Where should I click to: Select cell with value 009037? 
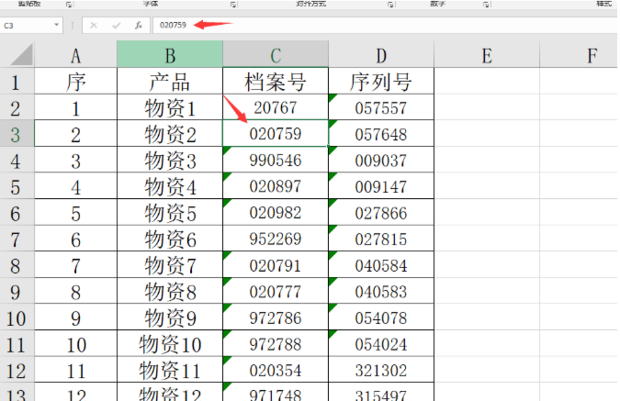click(381, 160)
